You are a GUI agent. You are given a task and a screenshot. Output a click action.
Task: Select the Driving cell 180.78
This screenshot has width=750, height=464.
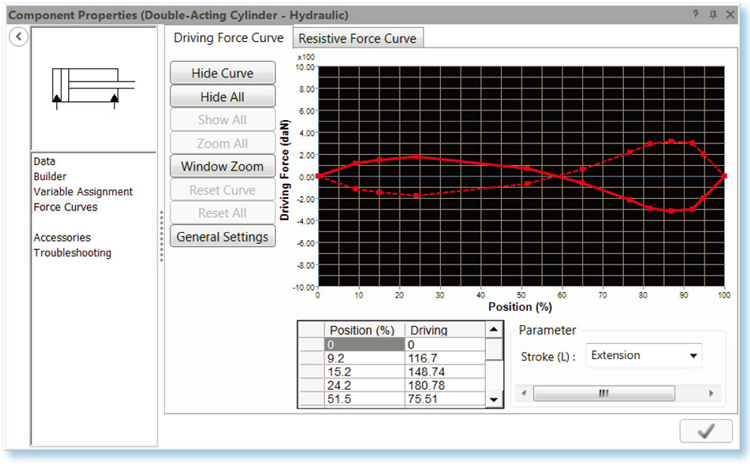tap(445, 385)
